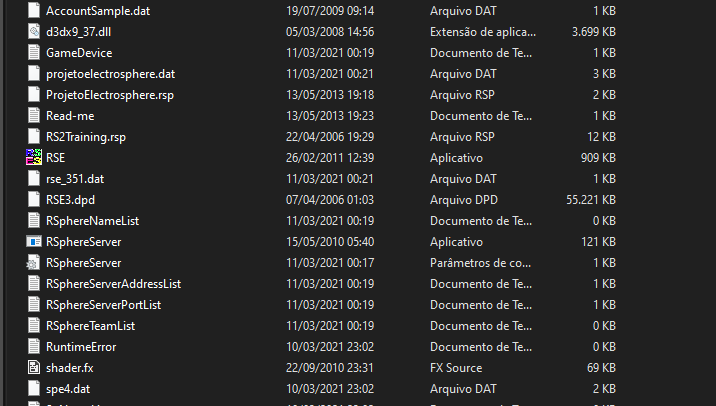
Task: Select the RSphereServer configuration settings file icon
Action: [x=33, y=263]
